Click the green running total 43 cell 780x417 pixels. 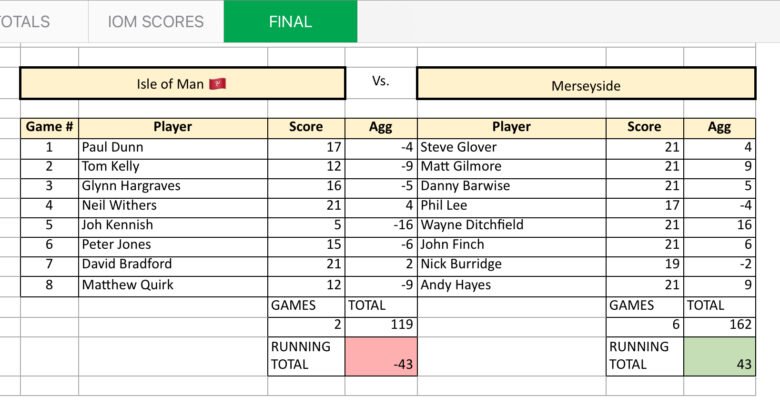pos(719,356)
